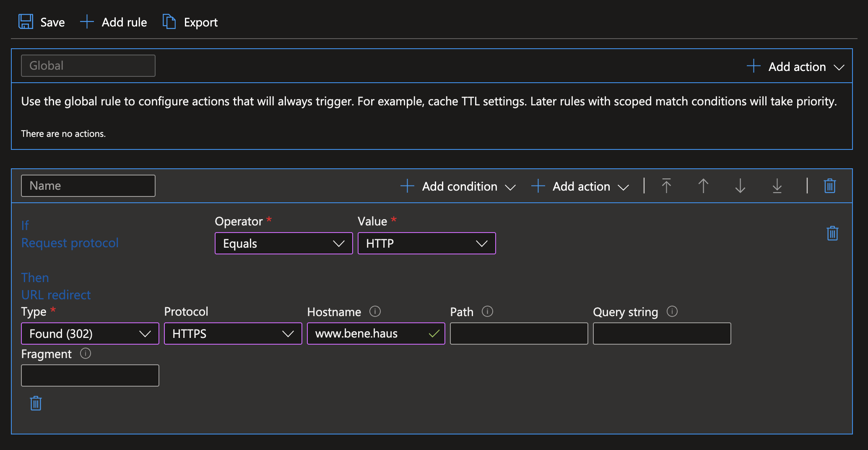868x450 pixels.
Task: Click the empty Path input field
Action: point(519,334)
